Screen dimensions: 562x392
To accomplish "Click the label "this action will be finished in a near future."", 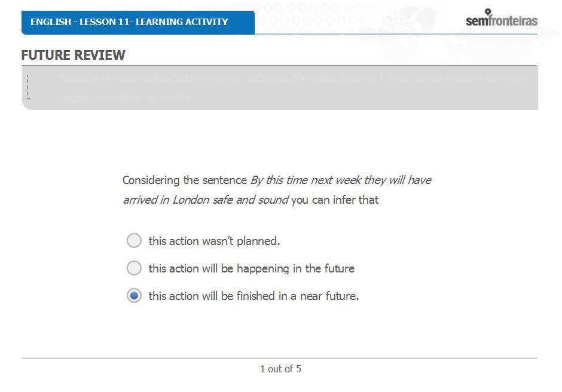I will (x=253, y=296).
